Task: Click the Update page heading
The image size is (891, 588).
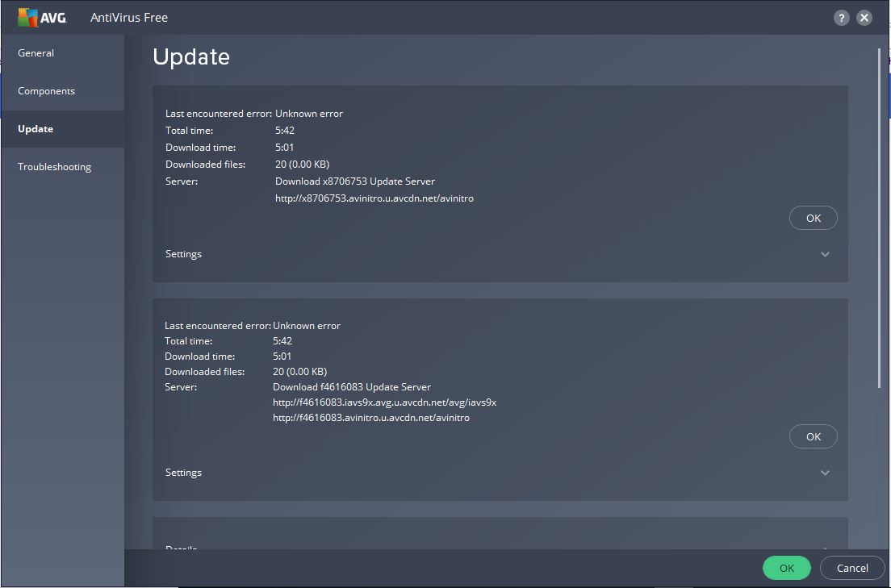Action: [x=191, y=56]
